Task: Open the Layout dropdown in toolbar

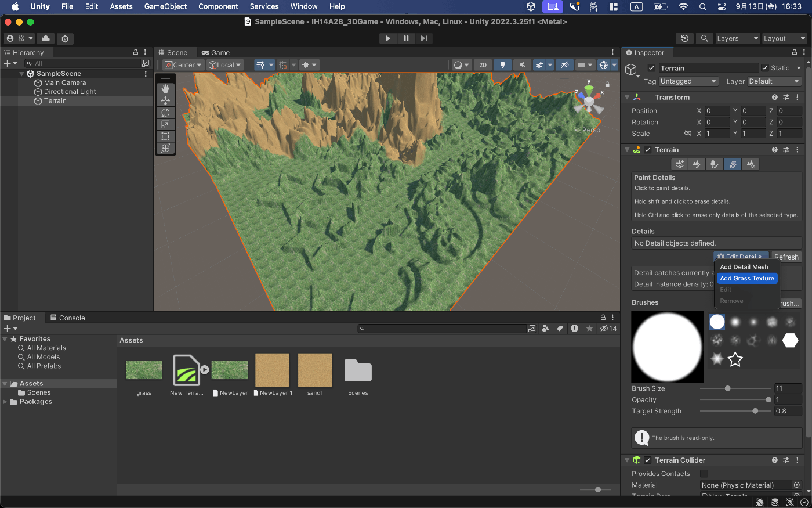Action: click(784, 38)
